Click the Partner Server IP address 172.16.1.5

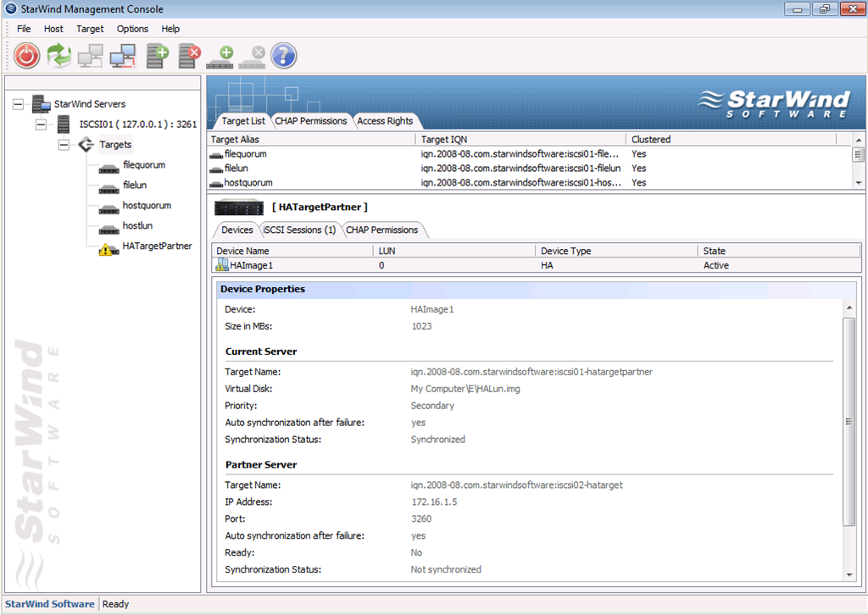[x=435, y=502]
